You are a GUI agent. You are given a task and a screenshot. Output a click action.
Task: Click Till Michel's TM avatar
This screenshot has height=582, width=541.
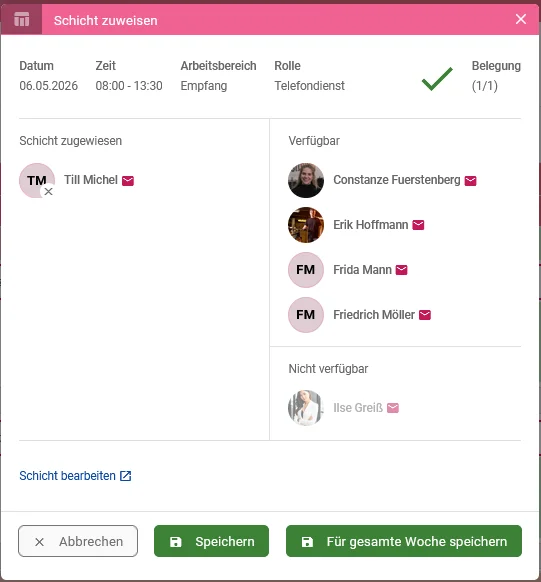tap(37, 180)
